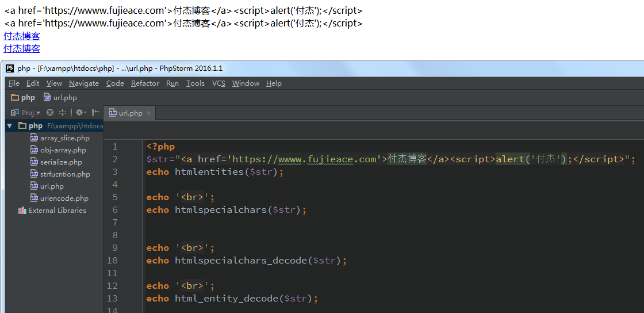Open the Proj.. view dropdown

pos(31,113)
